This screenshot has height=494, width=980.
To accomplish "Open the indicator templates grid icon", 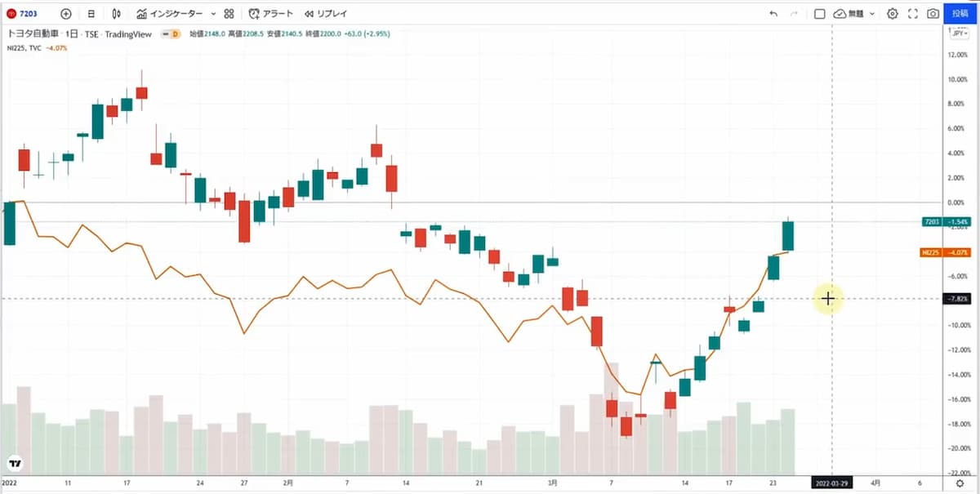I will 229,14.
